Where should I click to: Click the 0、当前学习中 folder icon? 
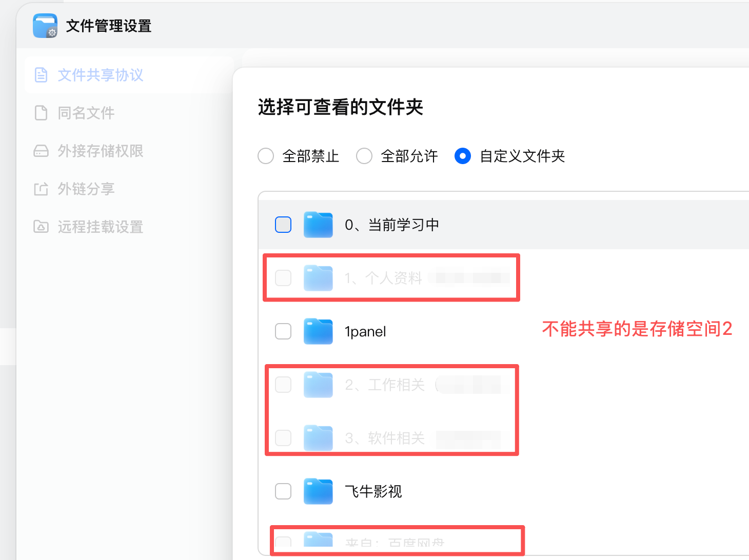pyautogui.click(x=318, y=225)
